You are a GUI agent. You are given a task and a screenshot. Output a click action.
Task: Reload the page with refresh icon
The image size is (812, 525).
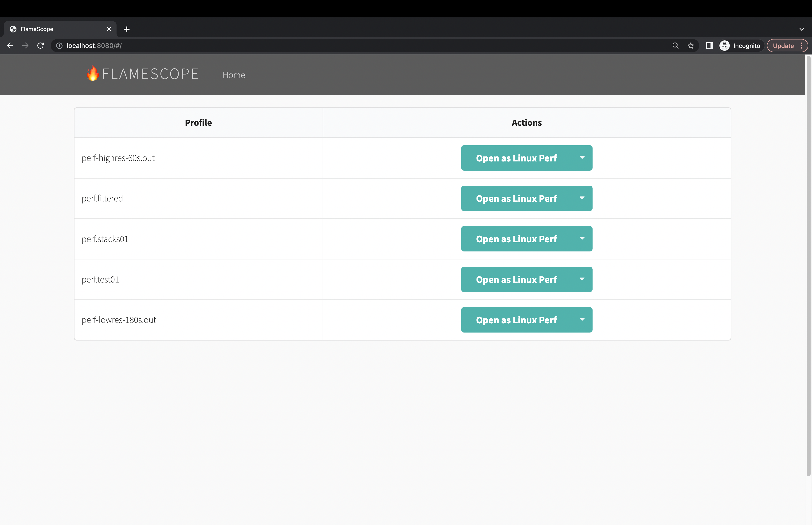(41, 46)
